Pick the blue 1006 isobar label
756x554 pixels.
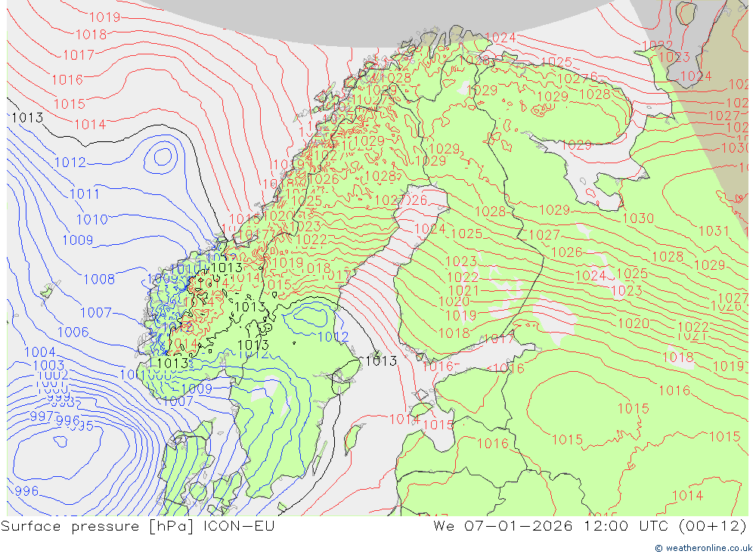pyautogui.click(x=73, y=333)
